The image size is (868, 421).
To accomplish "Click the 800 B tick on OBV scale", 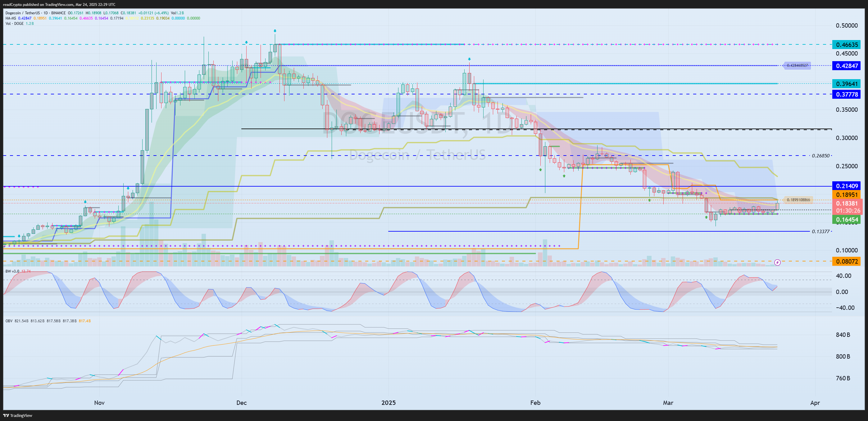I will coord(843,357).
